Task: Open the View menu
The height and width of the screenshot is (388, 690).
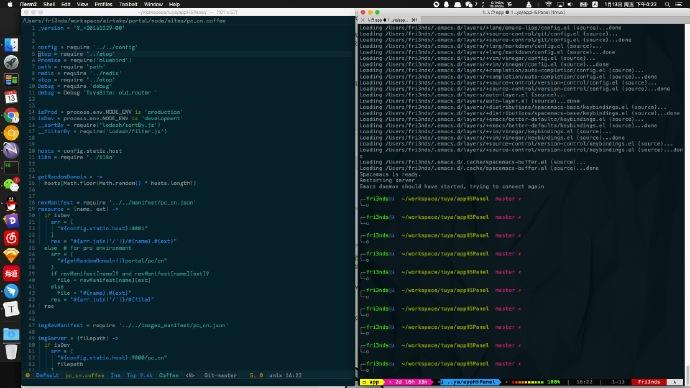Action: tap(82, 4)
